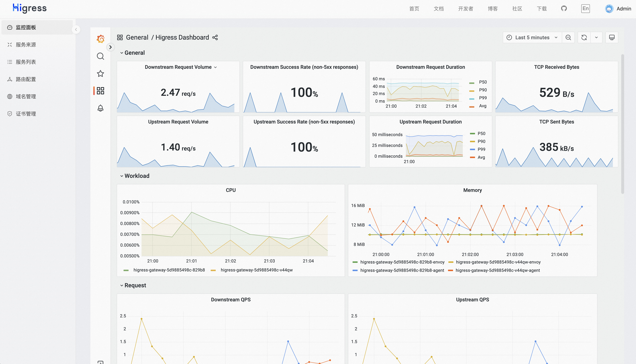
Task: Open the alerting bell icon
Action: (x=100, y=108)
